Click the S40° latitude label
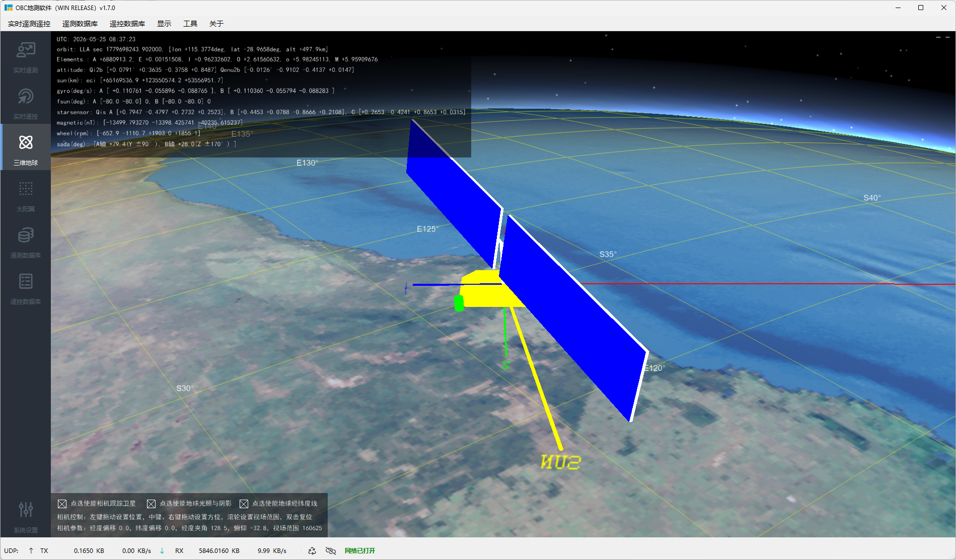The height and width of the screenshot is (560, 956). 872,198
